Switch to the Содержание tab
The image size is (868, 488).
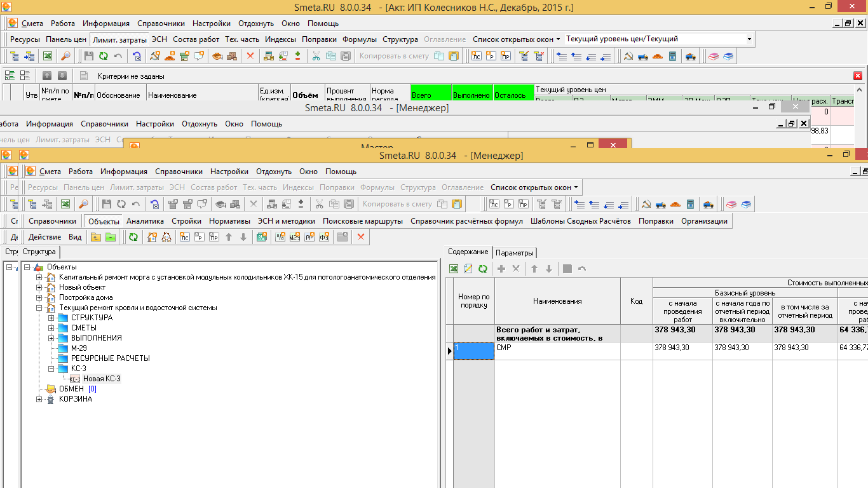pos(468,252)
